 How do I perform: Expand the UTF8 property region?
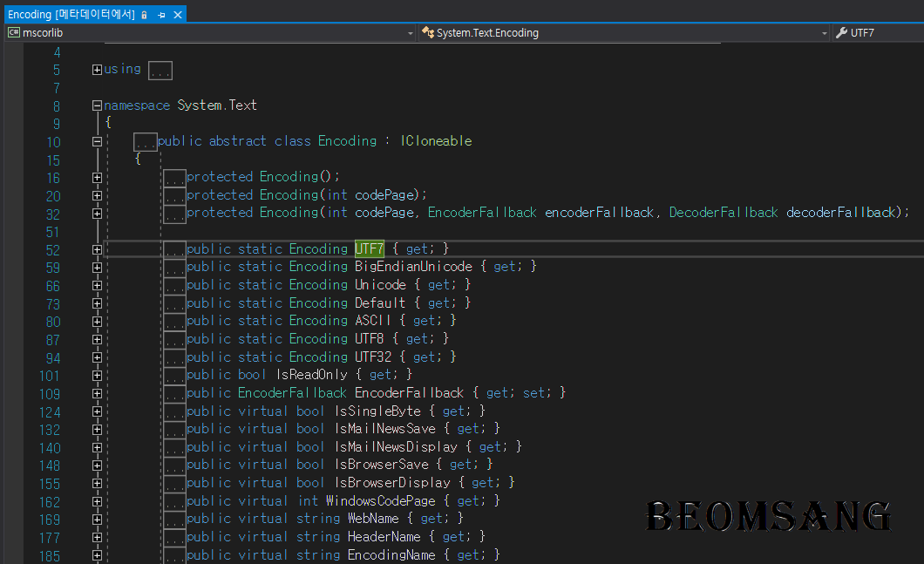click(x=98, y=339)
